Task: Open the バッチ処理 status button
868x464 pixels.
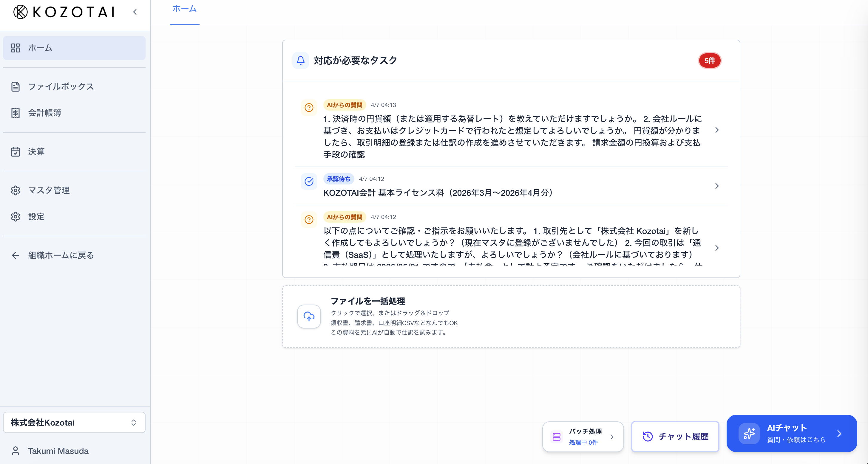Action: [x=583, y=436]
